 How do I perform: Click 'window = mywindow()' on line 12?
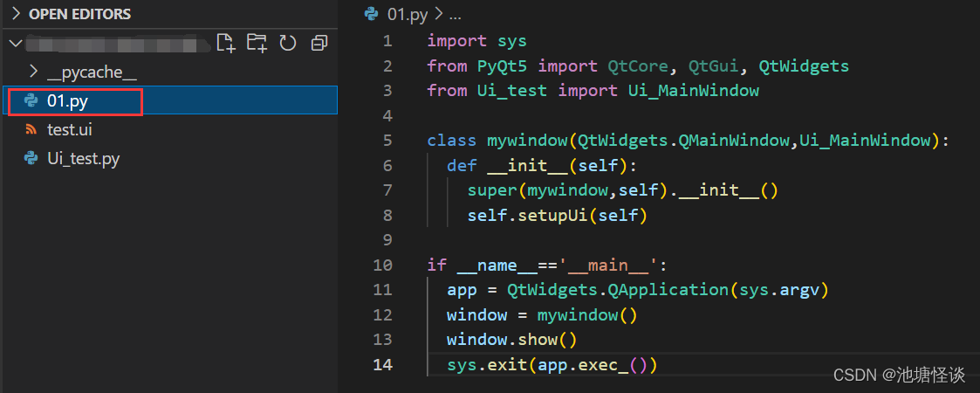click(x=543, y=315)
